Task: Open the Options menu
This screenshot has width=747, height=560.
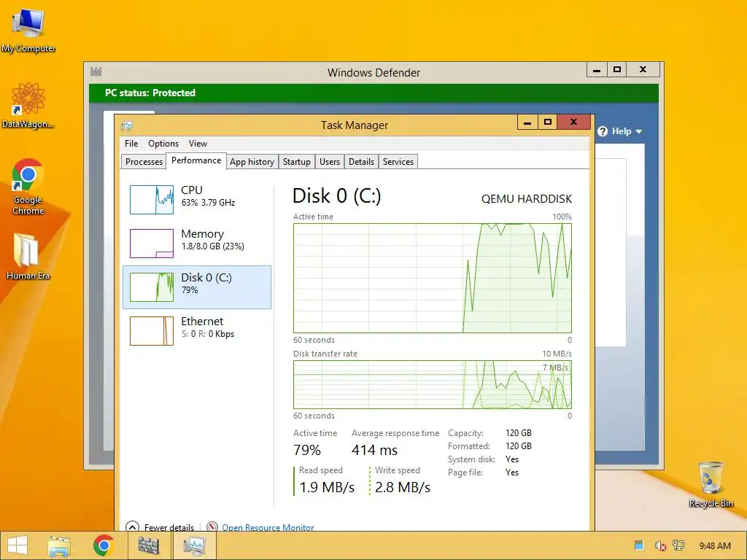Action: click(x=163, y=144)
